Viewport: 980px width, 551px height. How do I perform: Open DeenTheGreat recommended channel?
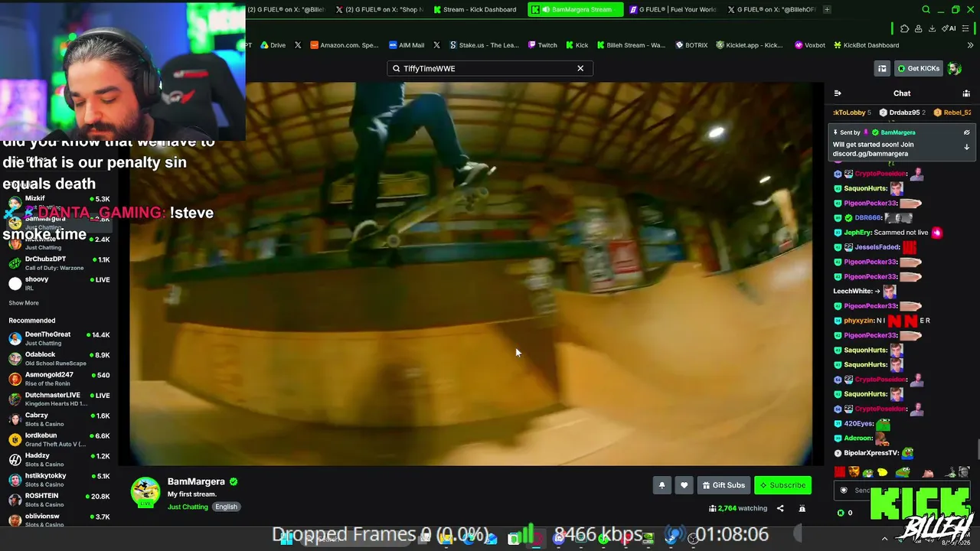click(x=60, y=338)
